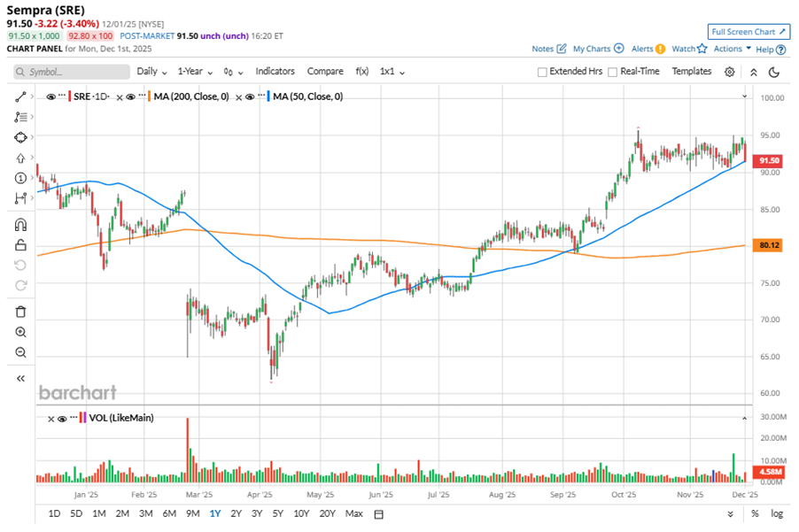Click the Watch star icon
The width and height of the screenshot is (799, 532).
702,49
